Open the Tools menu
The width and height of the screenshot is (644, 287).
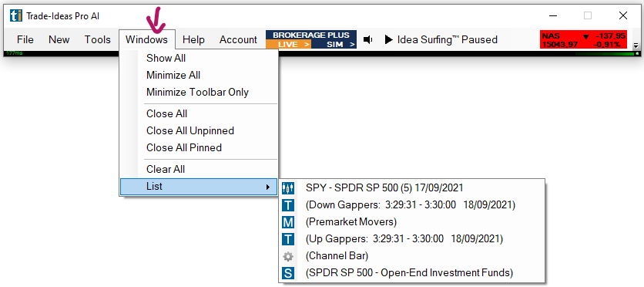98,39
